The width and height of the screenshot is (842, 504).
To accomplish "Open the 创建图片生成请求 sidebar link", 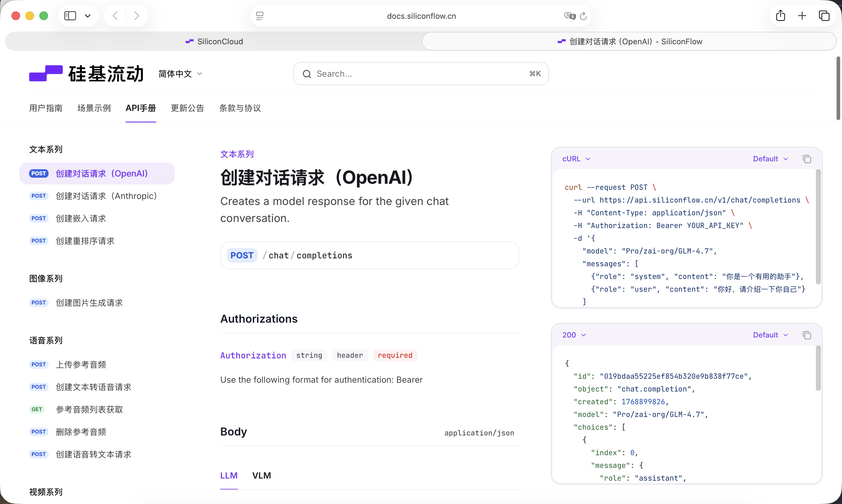I will (89, 303).
